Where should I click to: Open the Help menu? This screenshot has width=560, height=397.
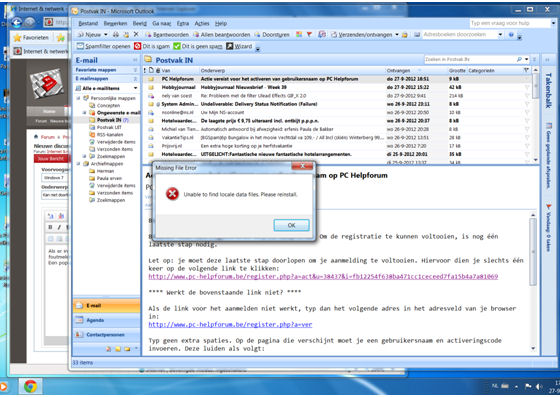coord(221,23)
